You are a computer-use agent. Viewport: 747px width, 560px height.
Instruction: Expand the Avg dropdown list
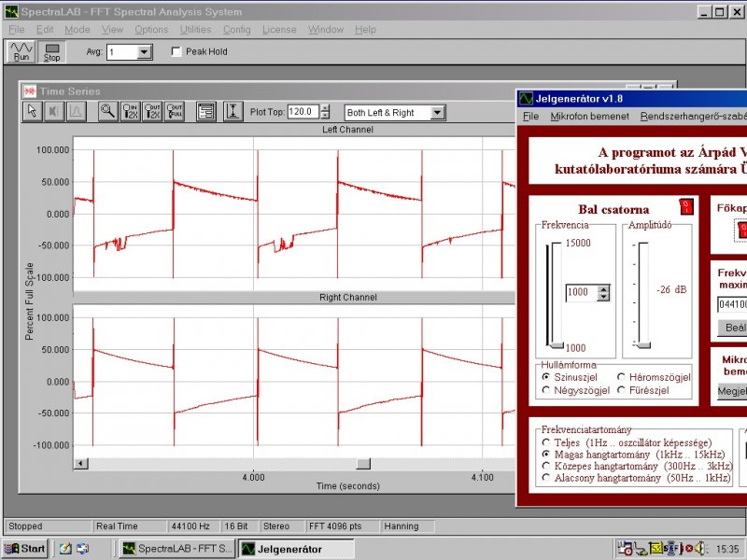[x=144, y=52]
